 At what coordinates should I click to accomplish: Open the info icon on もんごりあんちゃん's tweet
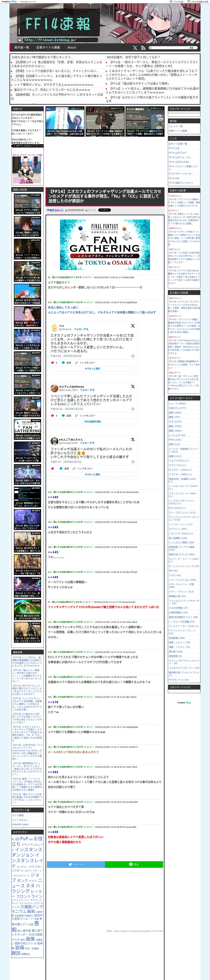tap(133, 462)
